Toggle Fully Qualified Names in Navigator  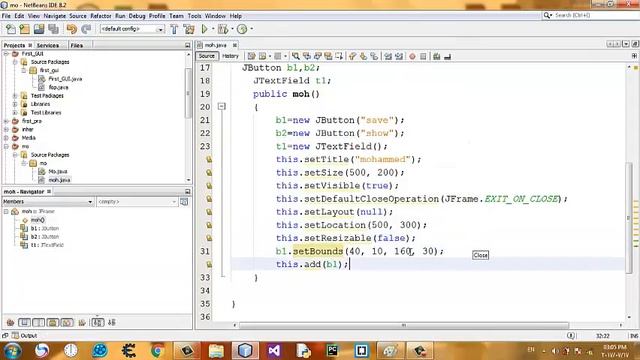[82, 322]
